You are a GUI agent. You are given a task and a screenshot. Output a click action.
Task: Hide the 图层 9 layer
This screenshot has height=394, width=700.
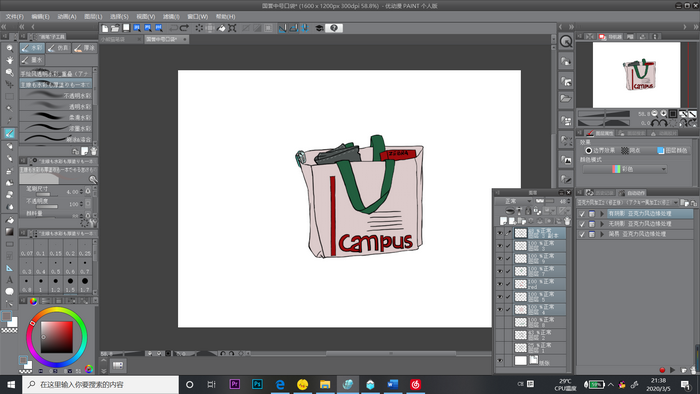500,258
